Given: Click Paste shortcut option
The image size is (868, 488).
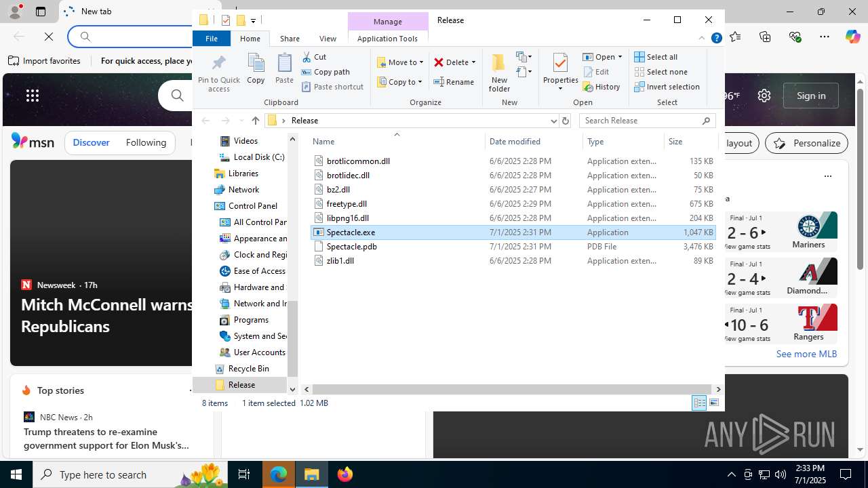Looking at the screenshot, I should click(332, 87).
